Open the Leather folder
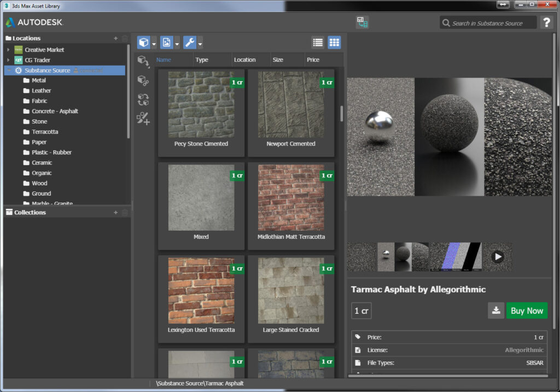 tap(41, 91)
